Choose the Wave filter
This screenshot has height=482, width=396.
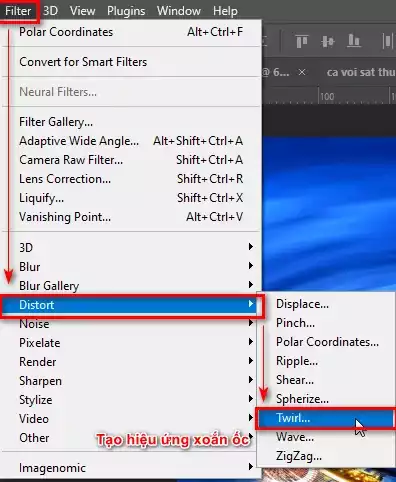[x=326, y=437]
